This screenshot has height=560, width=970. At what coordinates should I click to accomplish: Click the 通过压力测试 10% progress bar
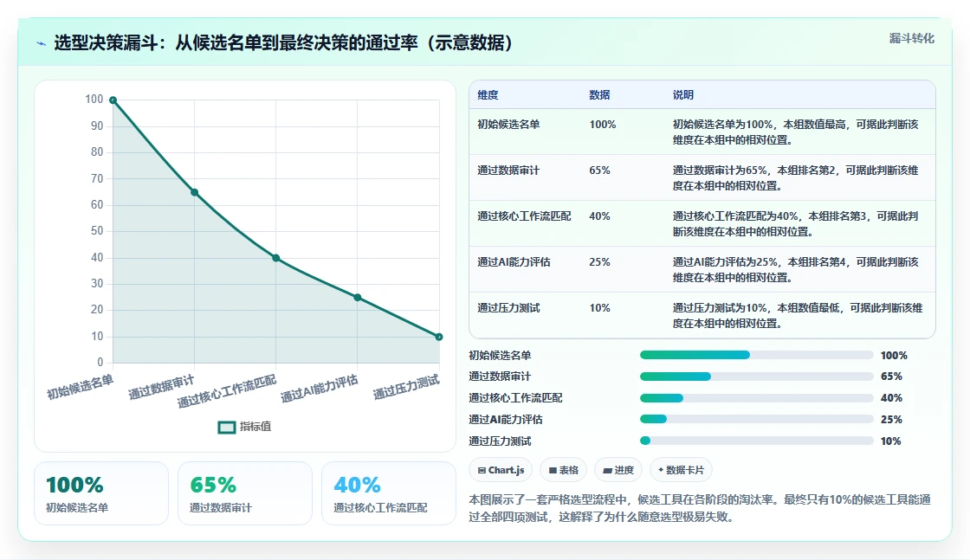757,441
